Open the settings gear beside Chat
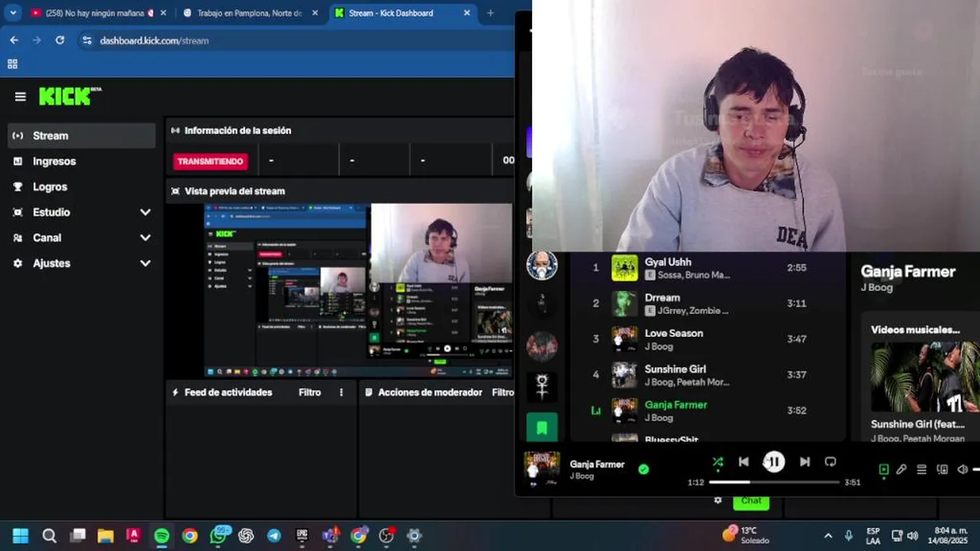Screen dimensions: 980x551 pos(717,500)
